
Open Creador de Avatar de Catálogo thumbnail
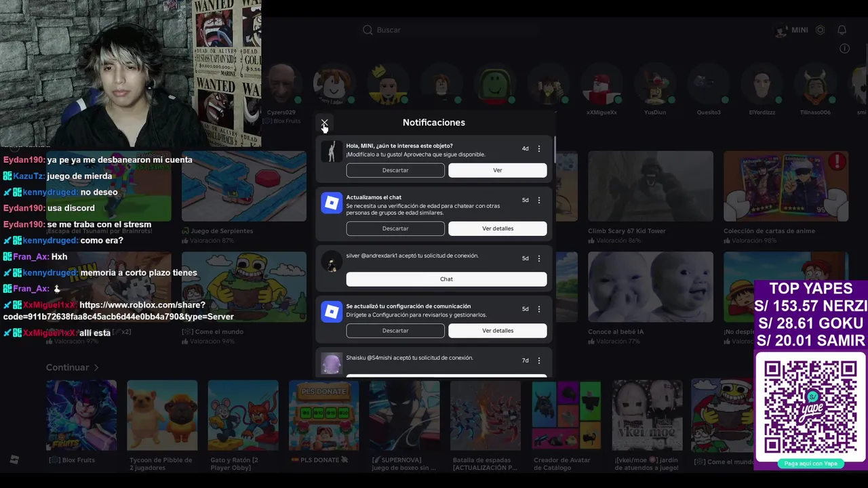click(x=566, y=415)
